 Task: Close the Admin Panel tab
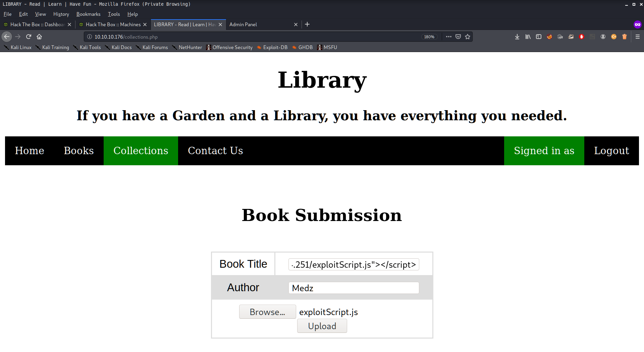tap(296, 25)
